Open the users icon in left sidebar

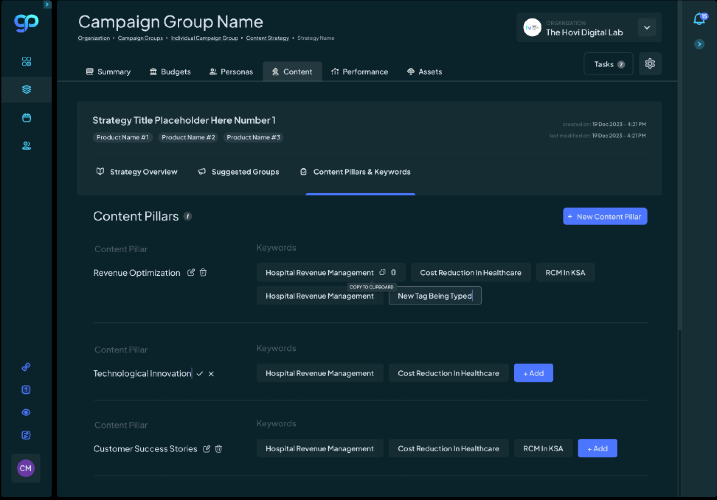[x=26, y=146]
